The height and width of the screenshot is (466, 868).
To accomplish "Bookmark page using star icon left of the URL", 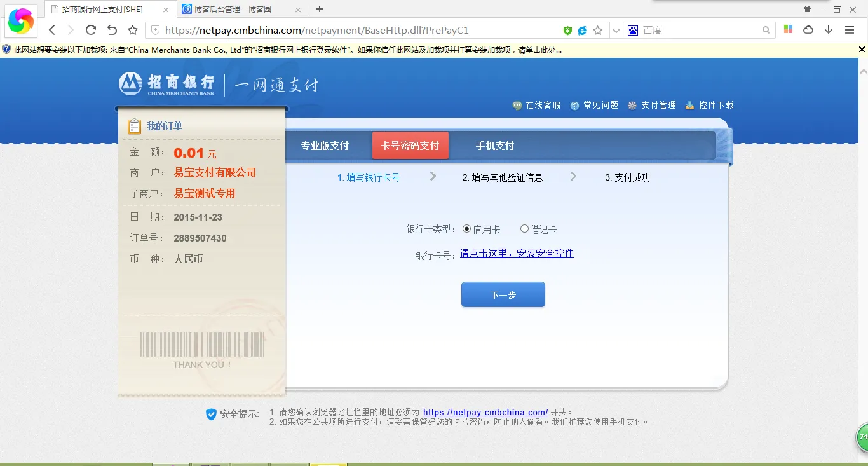I will pos(133,30).
